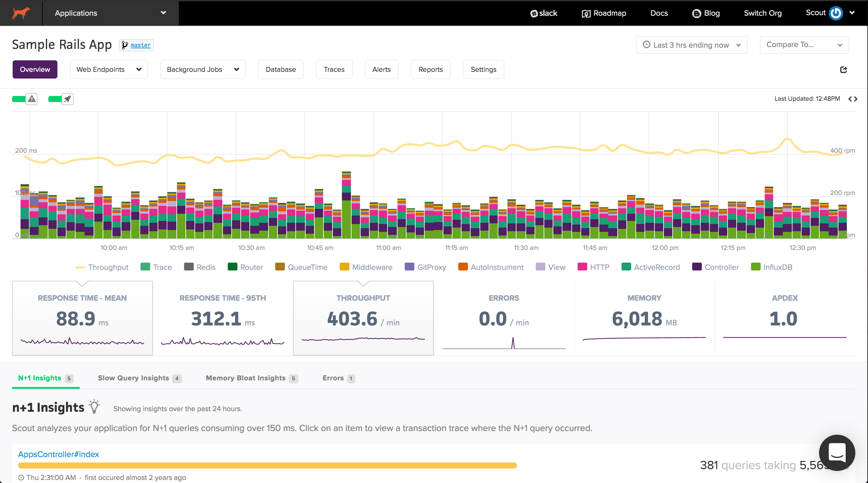The width and height of the screenshot is (868, 483).
Task: Switch to the Errors insights tab
Action: point(339,378)
